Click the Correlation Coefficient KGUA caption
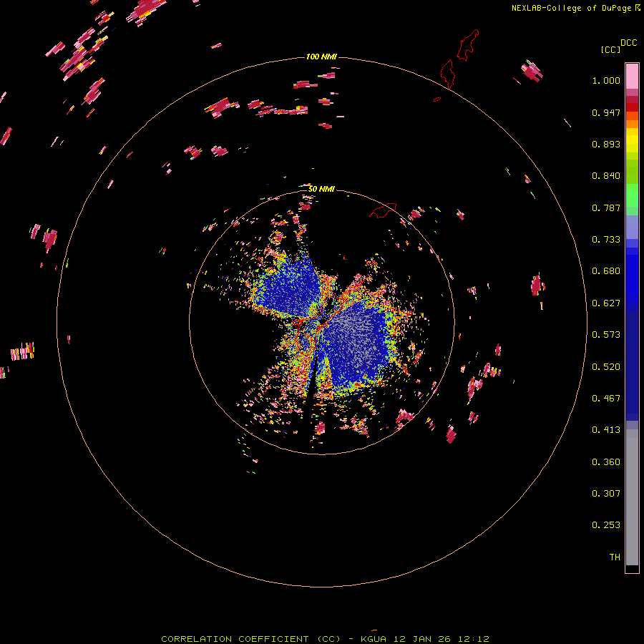This screenshot has width=644, height=644. (x=325, y=639)
